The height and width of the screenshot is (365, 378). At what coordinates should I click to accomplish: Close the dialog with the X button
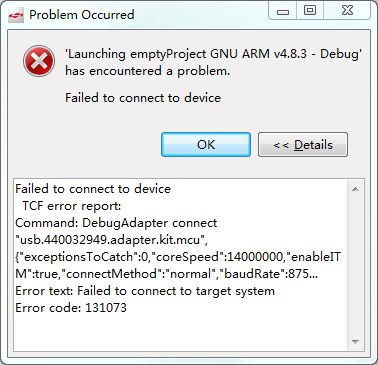pyautogui.click(x=347, y=11)
